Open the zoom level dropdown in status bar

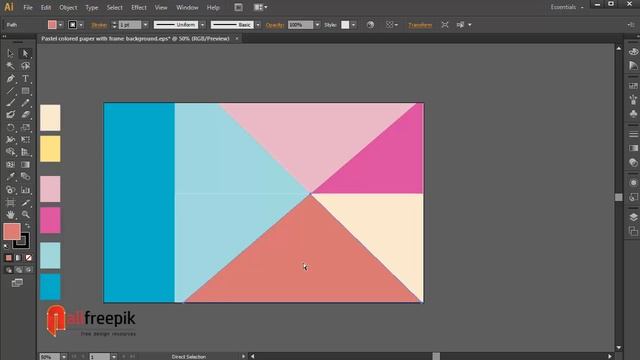tap(64, 357)
